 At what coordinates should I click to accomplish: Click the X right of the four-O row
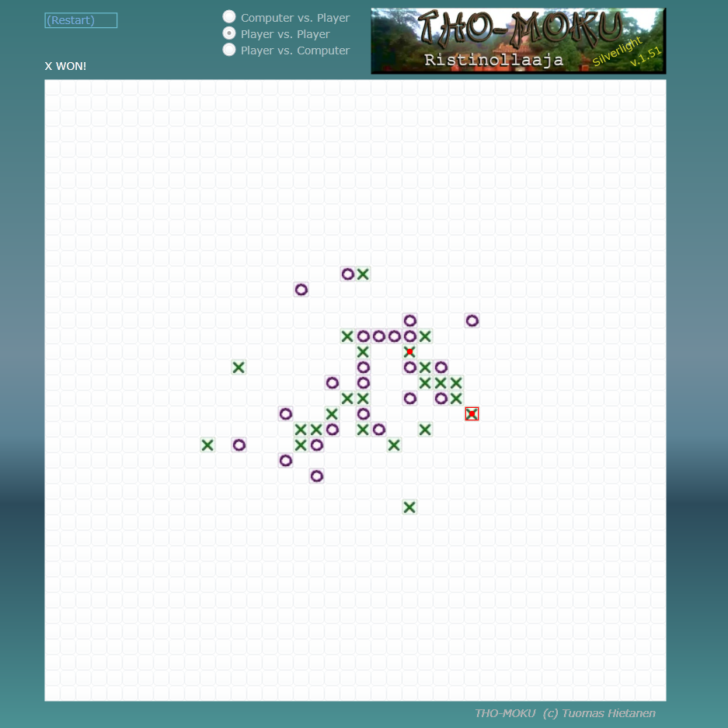[x=425, y=336]
